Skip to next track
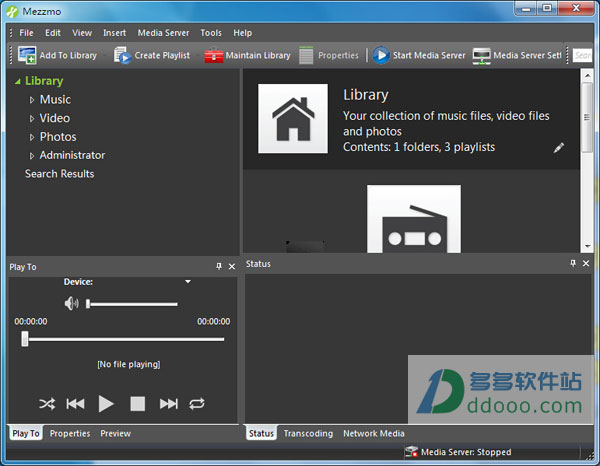Viewport: 600px width, 466px height. coord(169,404)
